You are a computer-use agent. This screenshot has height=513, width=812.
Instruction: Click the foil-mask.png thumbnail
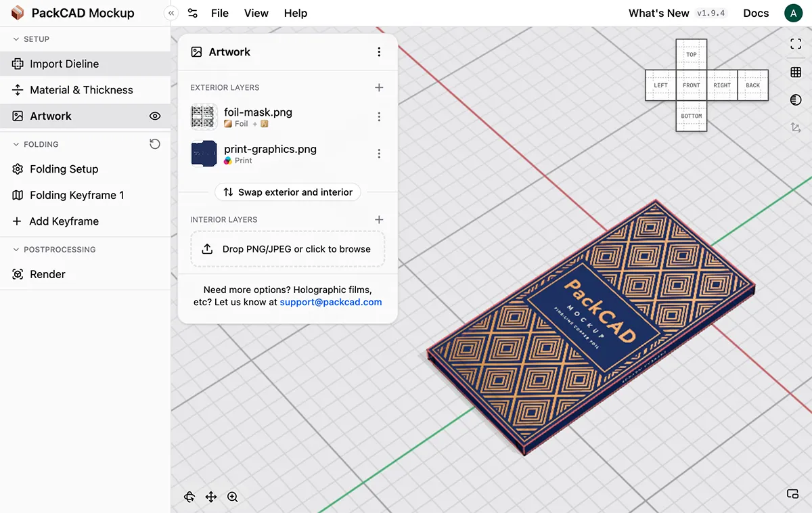(204, 117)
